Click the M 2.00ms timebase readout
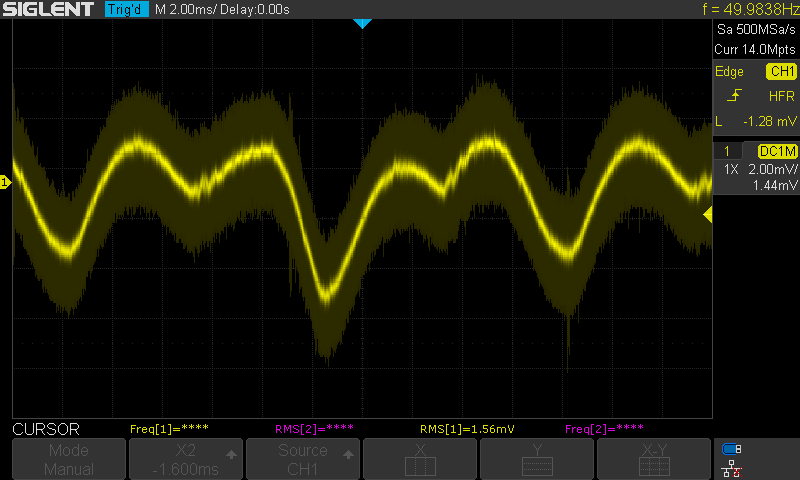The width and height of the screenshot is (800, 480). [x=185, y=10]
